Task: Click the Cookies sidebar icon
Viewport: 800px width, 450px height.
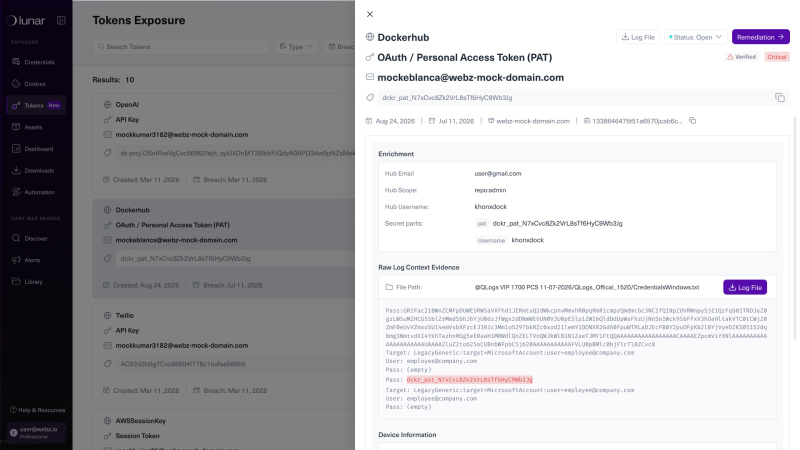Action: pos(16,83)
